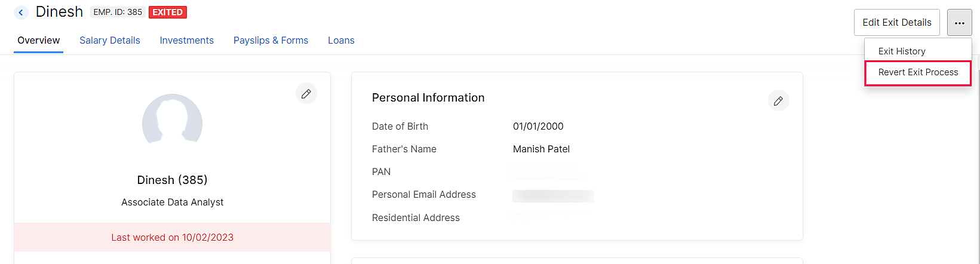
Task: Switch to the Salary Details tab
Action: pos(110,40)
